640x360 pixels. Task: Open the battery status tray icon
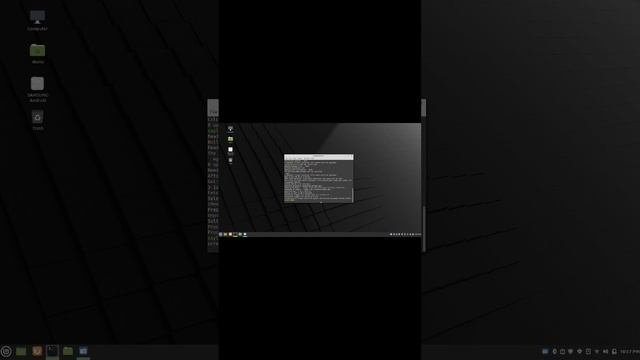coord(614,351)
